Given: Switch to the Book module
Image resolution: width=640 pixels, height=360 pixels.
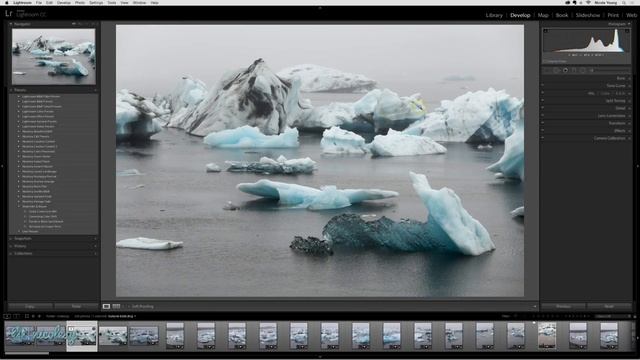Looking at the screenshot, I should (x=562, y=15).
